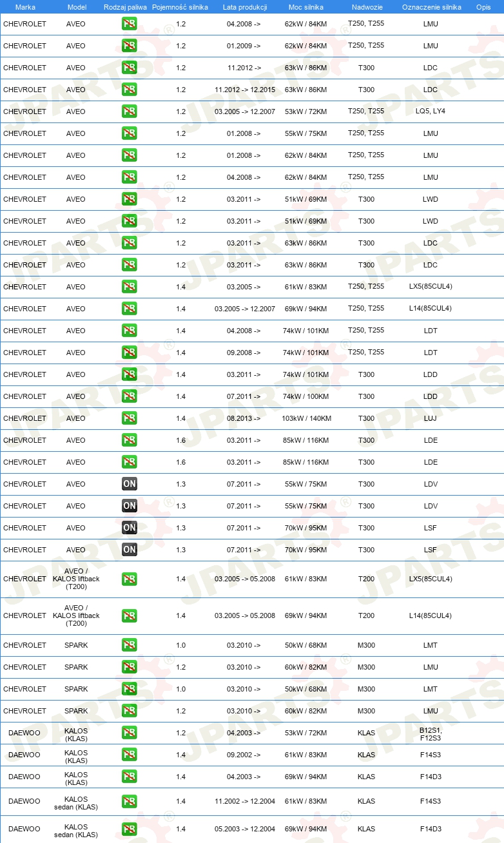Select the LUJ engine code cell
The image size is (504, 843).
(x=431, y=418)
